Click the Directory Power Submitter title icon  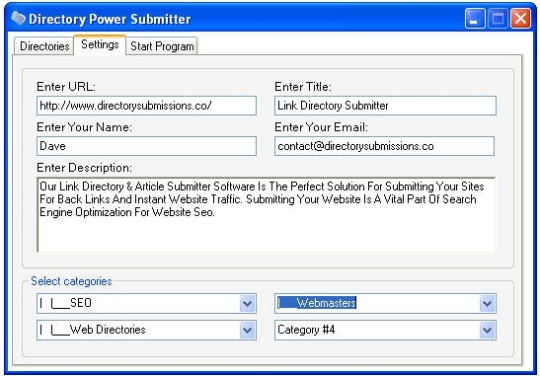tap(18, 18)
